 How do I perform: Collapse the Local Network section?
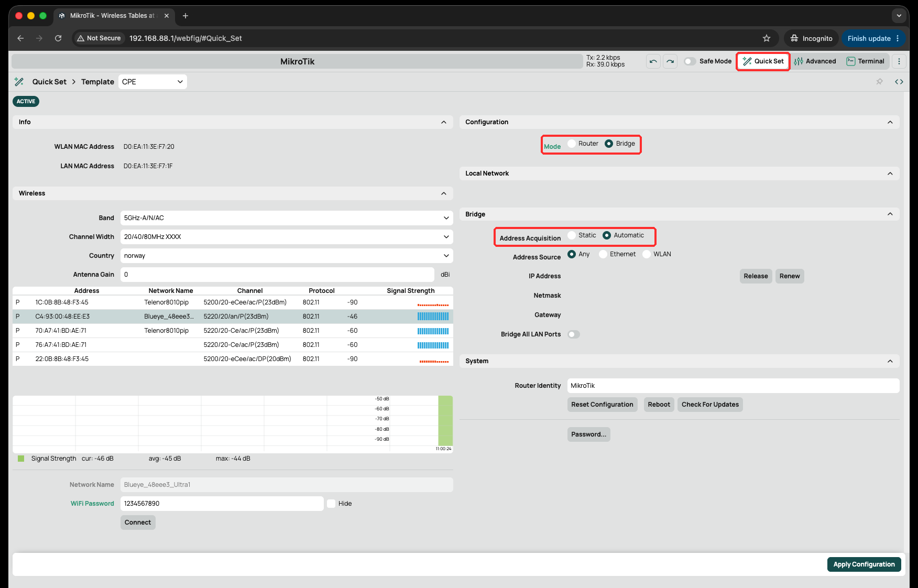(x=890, y=173)
